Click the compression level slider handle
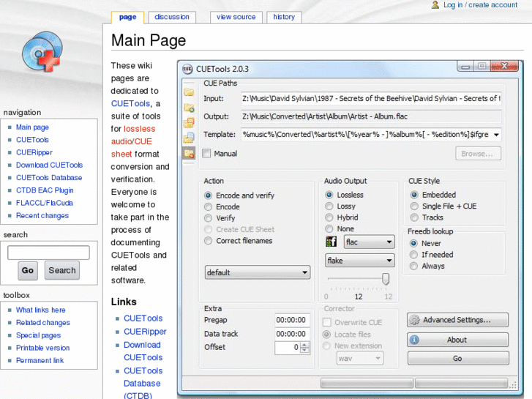Image resolution: width=532 pixels, height=399 pixels. coord(386,279)
